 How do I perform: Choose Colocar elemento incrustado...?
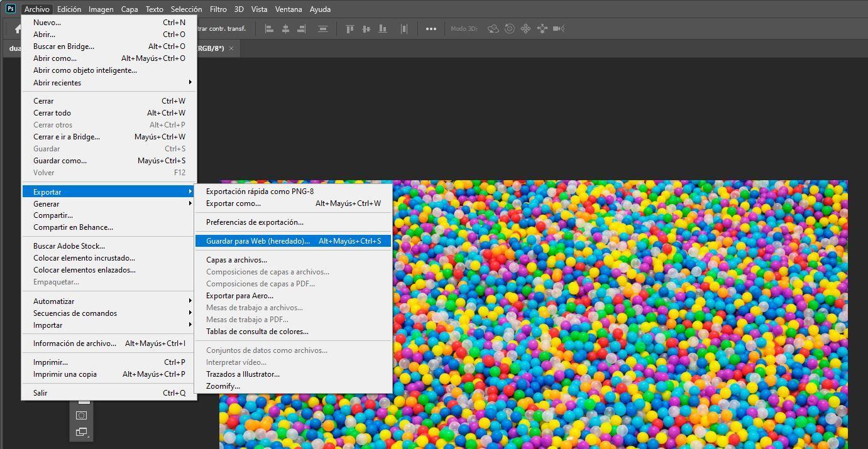[x=109, y=258]
